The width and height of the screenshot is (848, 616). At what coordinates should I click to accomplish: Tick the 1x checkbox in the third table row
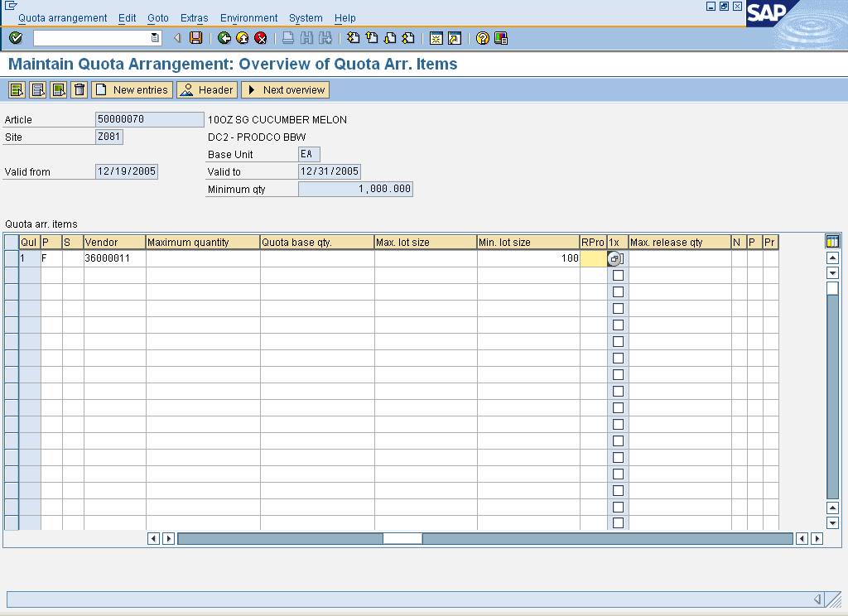[x=618, y=292]
